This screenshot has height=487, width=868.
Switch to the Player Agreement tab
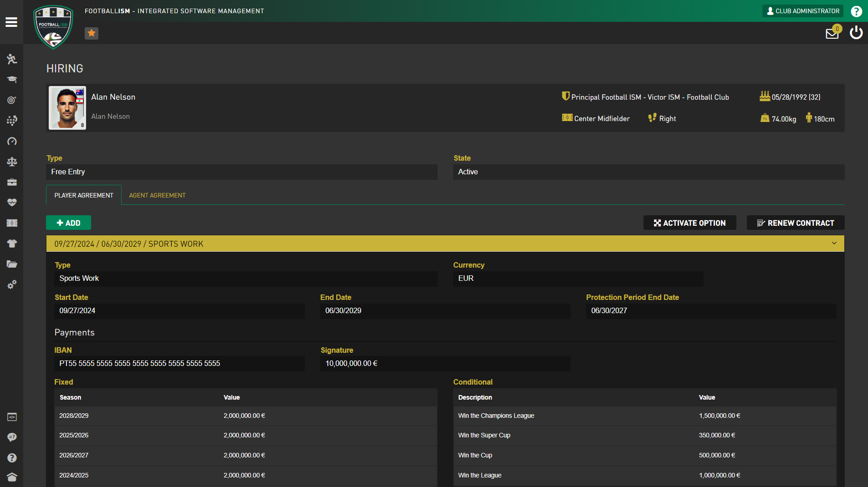pos(84,195)
